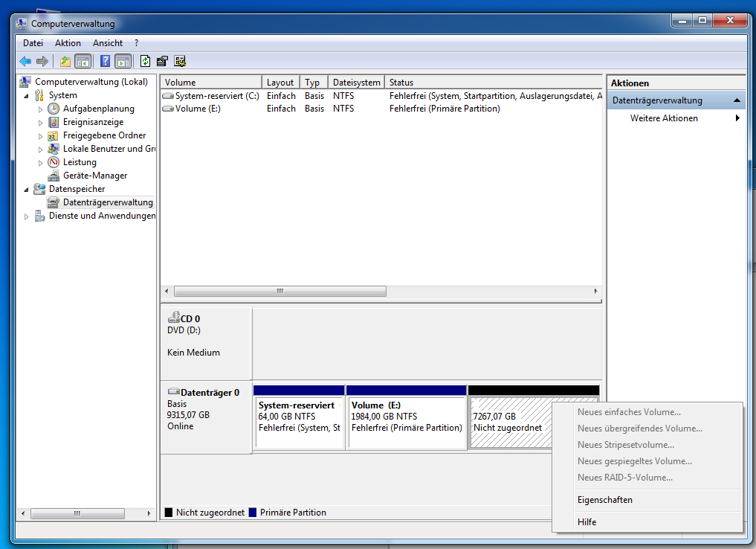Expand the Leistung node

pos(40,163)
